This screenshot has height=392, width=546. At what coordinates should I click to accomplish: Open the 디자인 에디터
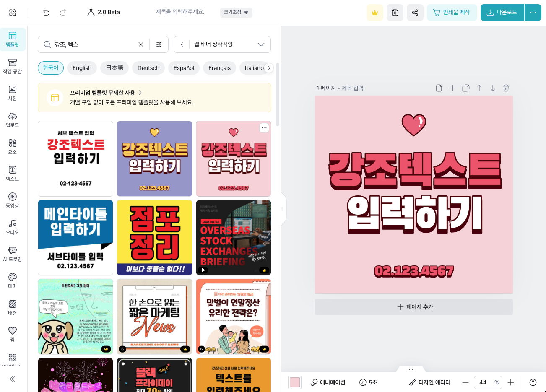(430, 382)
